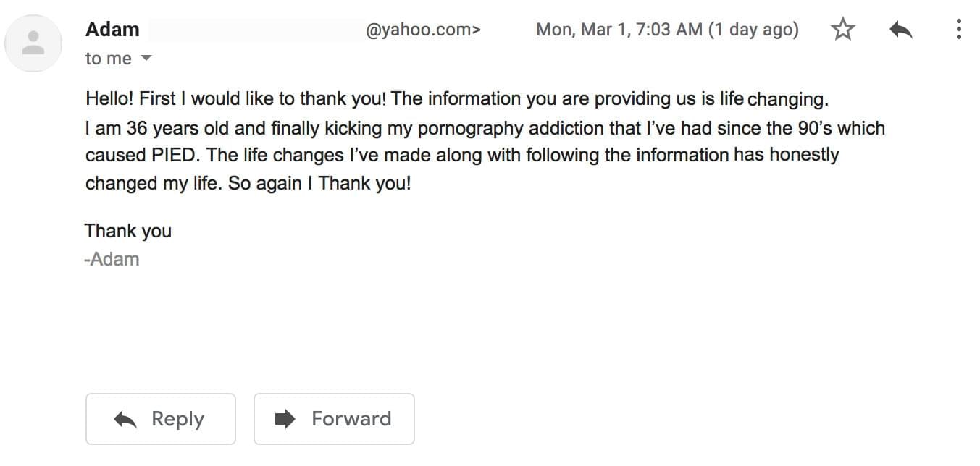Image resolution: width=980 pixels, height=466 pixels.
Task: Click the Mon, Mar 1, 7:03 AM timestamp
Action: click(x=619, y=30)
